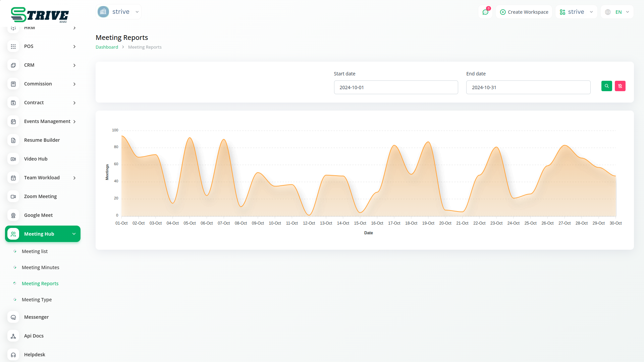The width and height of the screenshot is (644, 362).
Task: Open the chat notifications icon
Action: pyautogui.click(x=485, y=12)
